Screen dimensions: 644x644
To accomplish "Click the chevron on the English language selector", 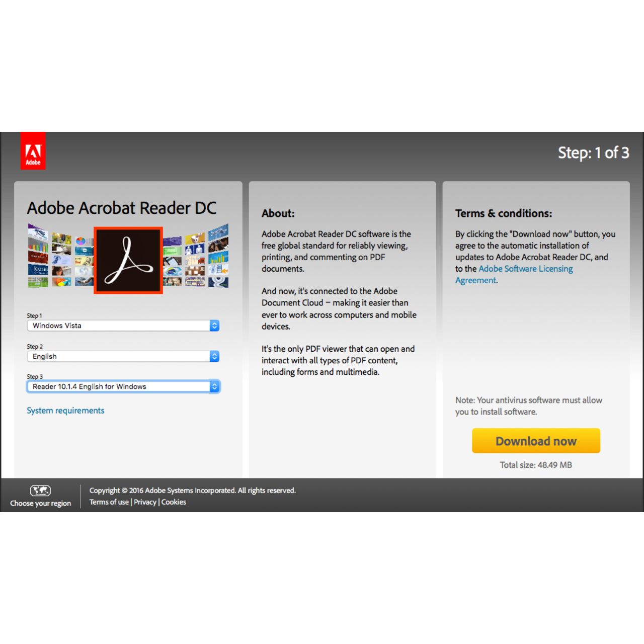I will (x=215, y=356).
